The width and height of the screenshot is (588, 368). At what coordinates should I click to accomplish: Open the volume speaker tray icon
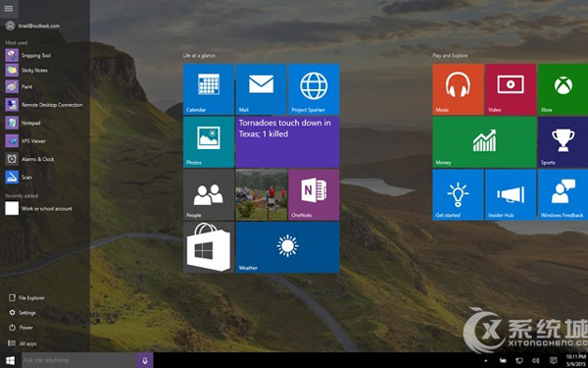coord(536,361)
